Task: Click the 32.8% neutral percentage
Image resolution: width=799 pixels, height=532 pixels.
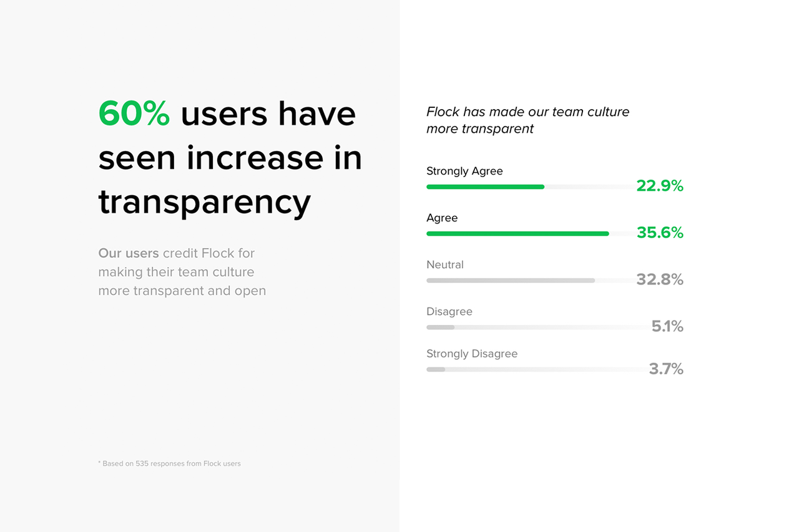Action: [x=660, y=279]
